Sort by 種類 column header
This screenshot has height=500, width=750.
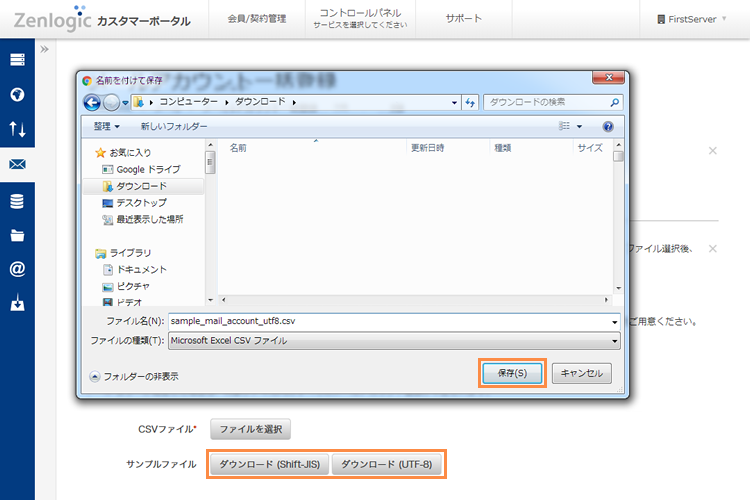[x=503, y=148]
